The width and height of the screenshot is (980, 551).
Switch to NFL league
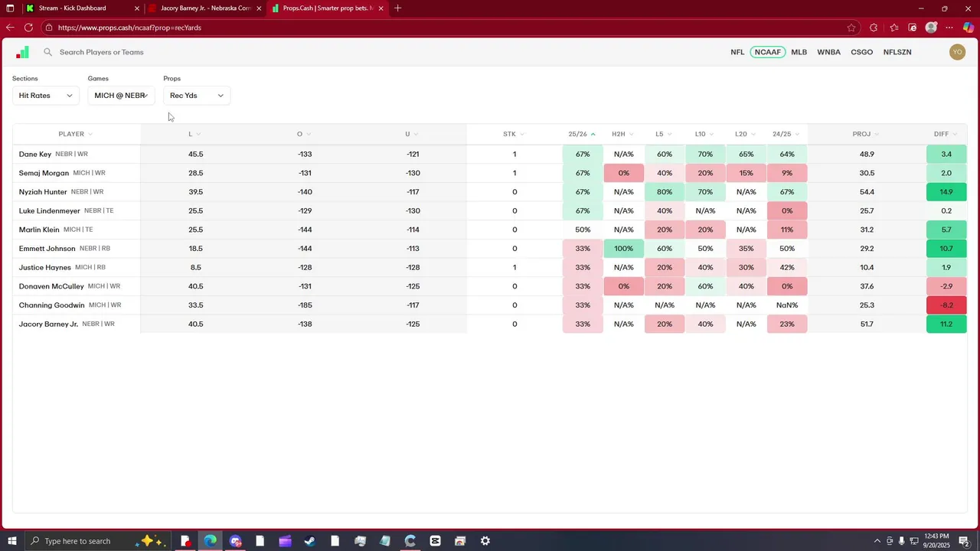(x=737, y=52)
